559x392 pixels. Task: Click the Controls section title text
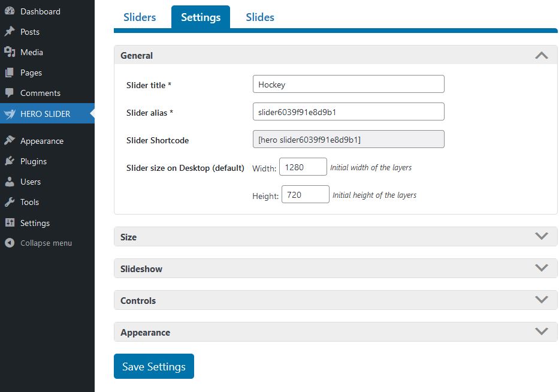[138, 301]
